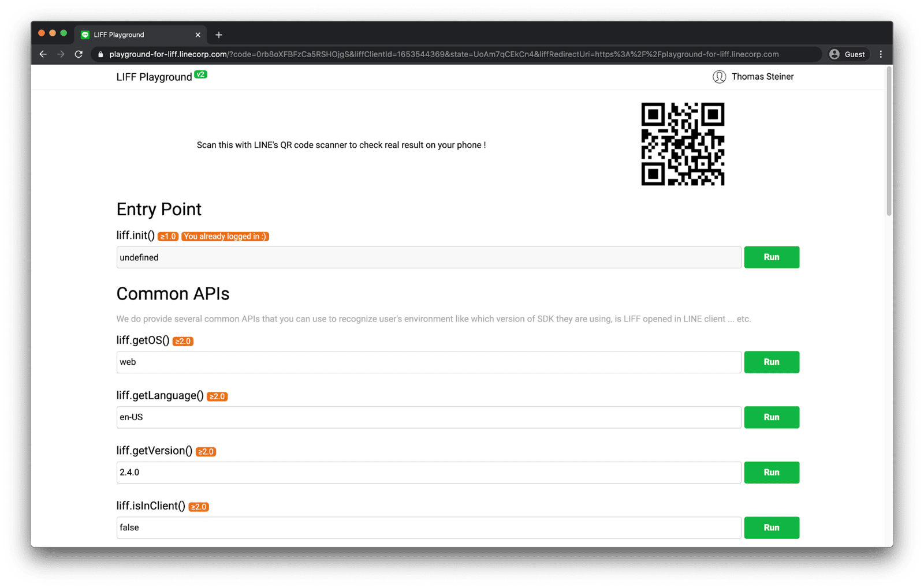Click the Chrome three-dot menu icon

click(x=881, y=54)
